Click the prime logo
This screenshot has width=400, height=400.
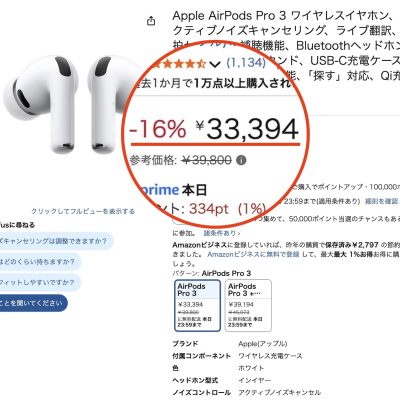(x=159, y=190)
